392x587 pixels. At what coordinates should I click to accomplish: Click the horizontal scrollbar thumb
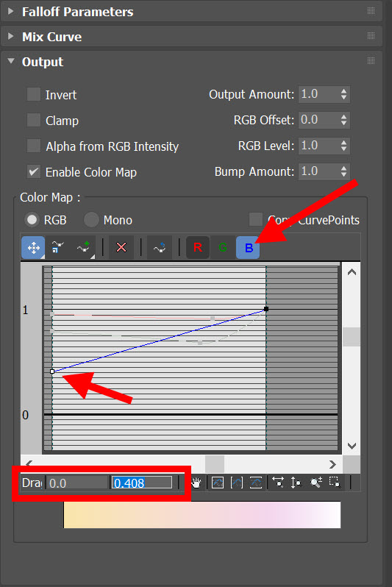coord(215,464)
